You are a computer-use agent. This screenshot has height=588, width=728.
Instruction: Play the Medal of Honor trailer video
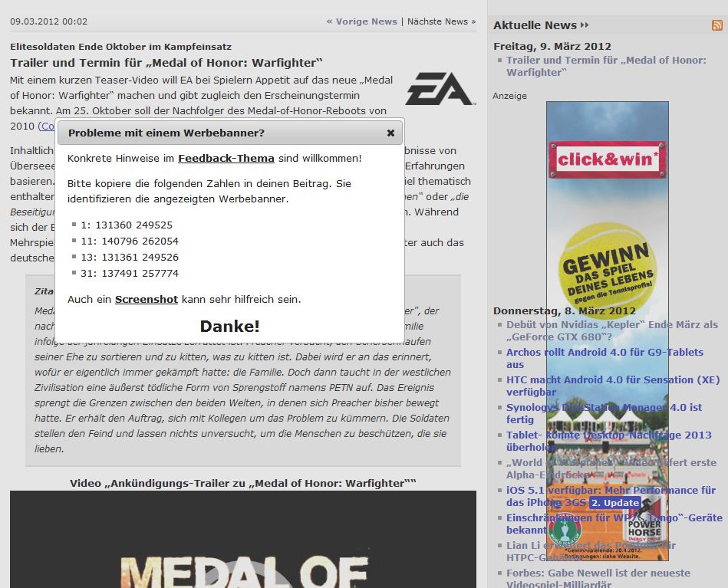(x=243, y=539)
